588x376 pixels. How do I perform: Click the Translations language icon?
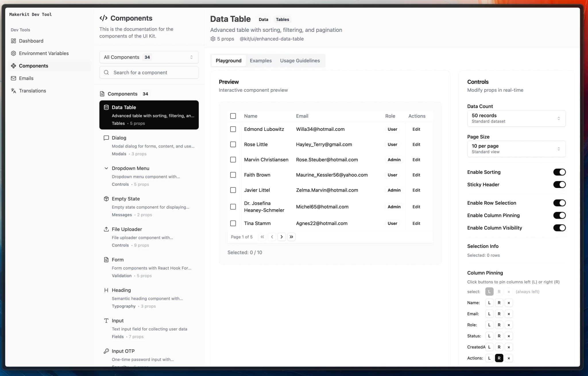click(13, 91)
